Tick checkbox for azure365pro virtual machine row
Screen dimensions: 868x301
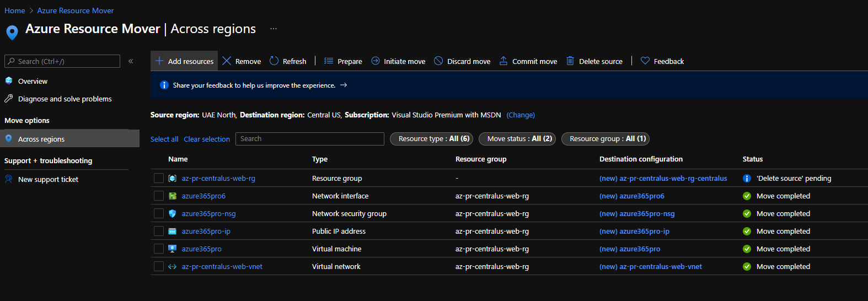159,249
